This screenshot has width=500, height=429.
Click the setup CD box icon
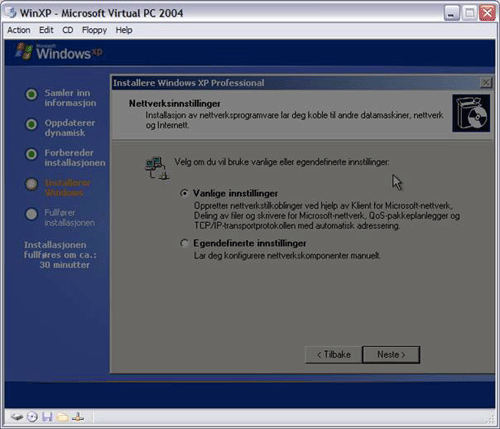point(471,113)
